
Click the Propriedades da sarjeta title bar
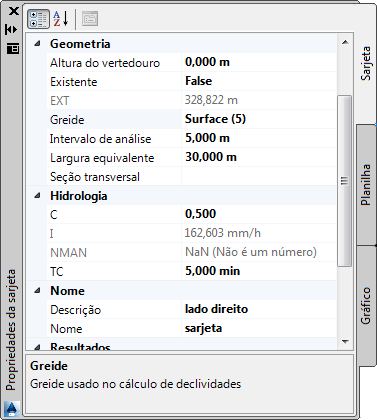[11, 330]
